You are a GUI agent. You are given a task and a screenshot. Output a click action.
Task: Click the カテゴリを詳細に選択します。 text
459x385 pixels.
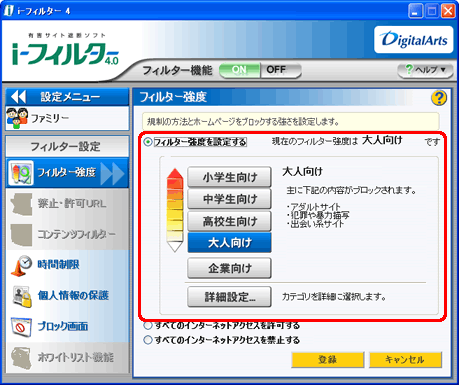334,297
